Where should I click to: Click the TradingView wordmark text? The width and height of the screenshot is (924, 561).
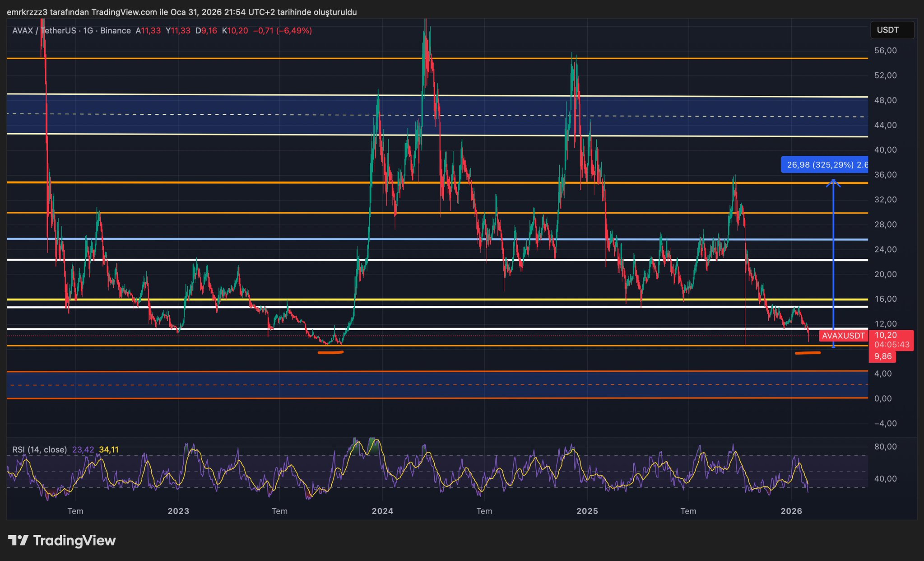pos(74,541)
